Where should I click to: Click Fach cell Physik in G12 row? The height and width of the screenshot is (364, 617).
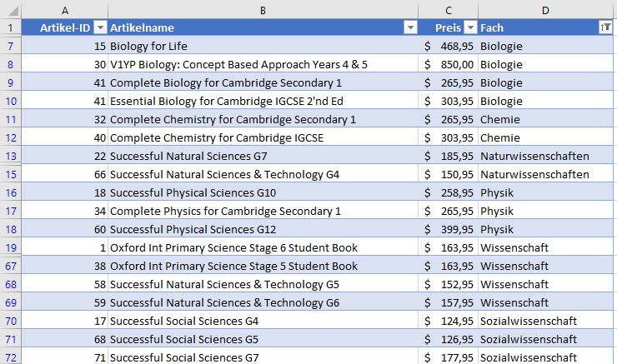(545, 229)
